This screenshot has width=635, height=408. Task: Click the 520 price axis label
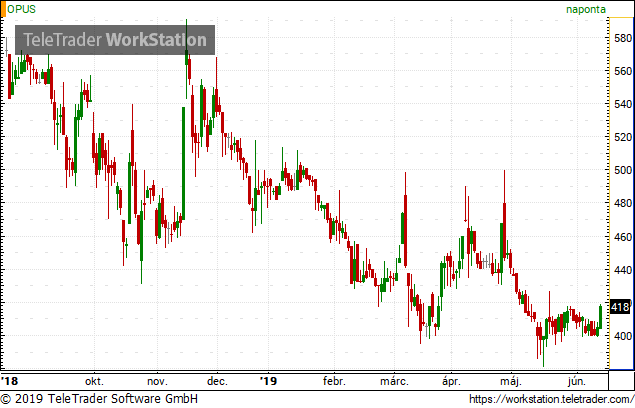coord(623,137)
